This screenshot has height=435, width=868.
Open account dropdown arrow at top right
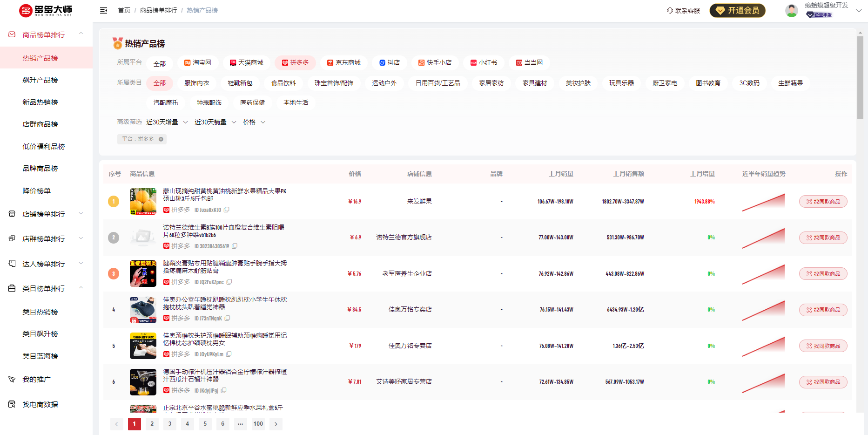tap(859, 10)
